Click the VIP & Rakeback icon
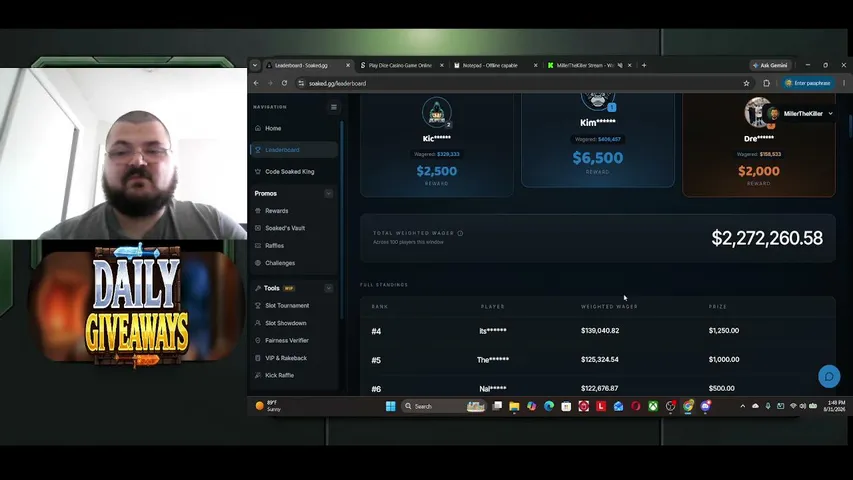Screen dimensions: 853x480 (x=258, y=358)
